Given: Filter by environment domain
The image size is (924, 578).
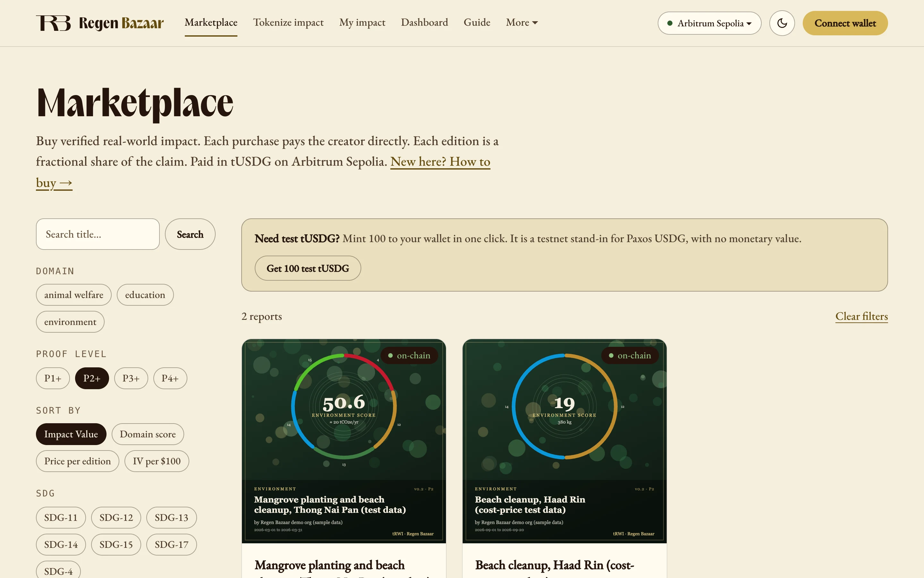Looking at the screenshot, I should pos(70,322).
